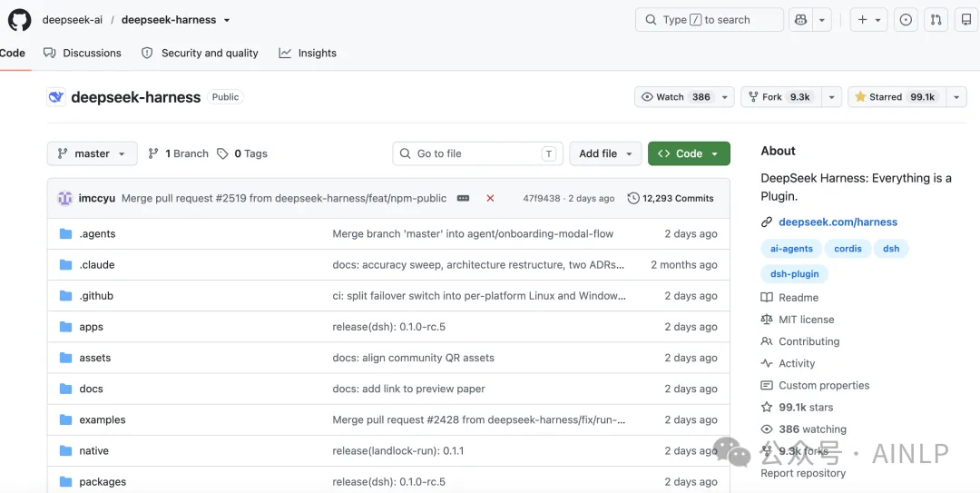Open the issues icon in header
This screenshot has width=980, height=493.
tap(905, 19)
